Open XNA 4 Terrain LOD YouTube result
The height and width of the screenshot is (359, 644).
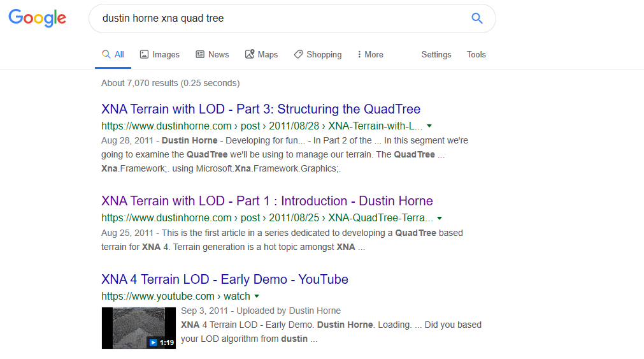225,279
